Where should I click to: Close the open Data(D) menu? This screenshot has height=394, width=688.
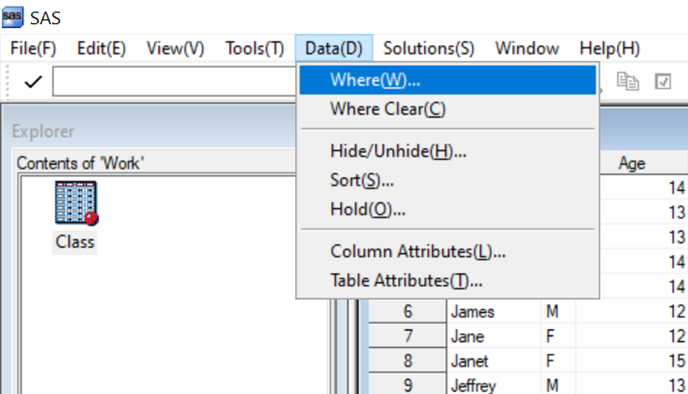tap(334, 48)
